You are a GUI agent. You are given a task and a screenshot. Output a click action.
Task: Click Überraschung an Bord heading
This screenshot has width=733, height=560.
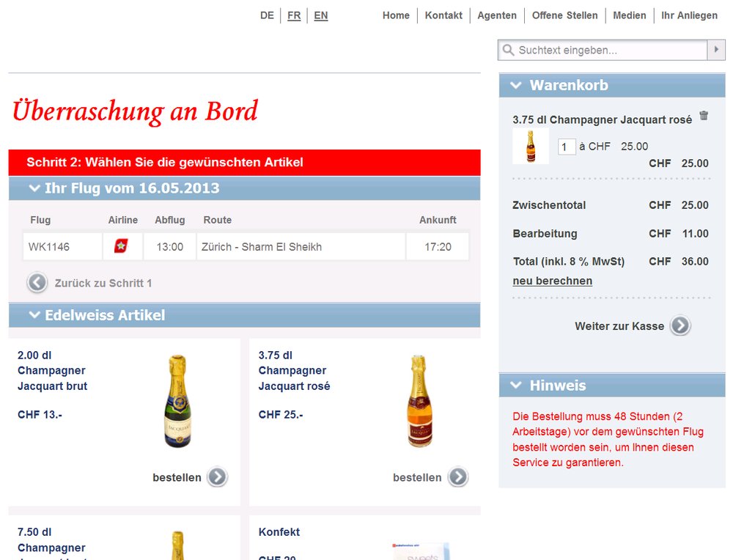(135, 111)
